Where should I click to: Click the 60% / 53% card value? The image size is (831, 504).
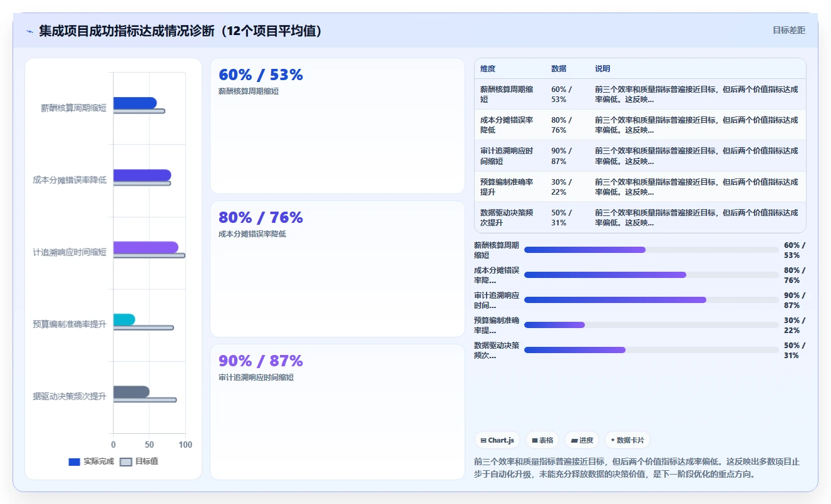261,75
